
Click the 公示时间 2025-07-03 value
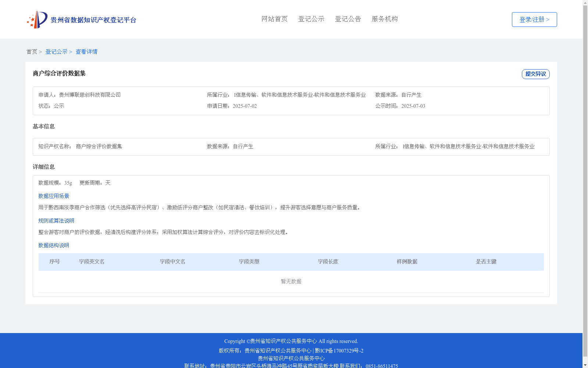tap(413, 106)
